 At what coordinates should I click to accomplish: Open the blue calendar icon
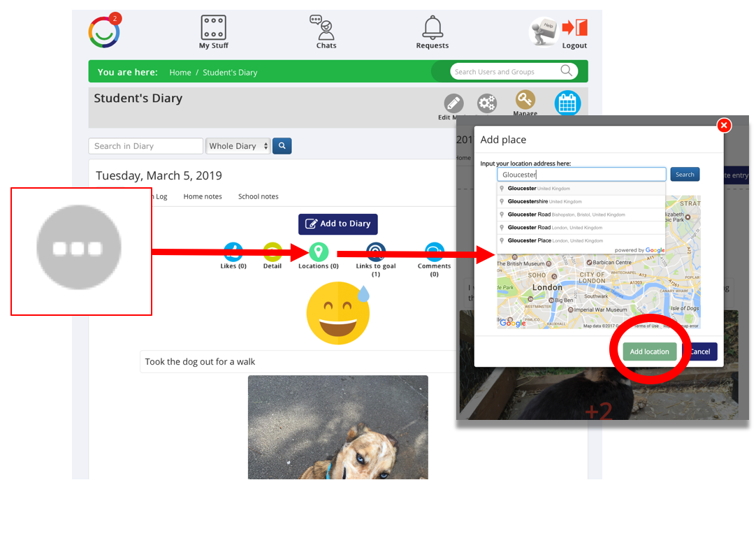tap(567, 103)
